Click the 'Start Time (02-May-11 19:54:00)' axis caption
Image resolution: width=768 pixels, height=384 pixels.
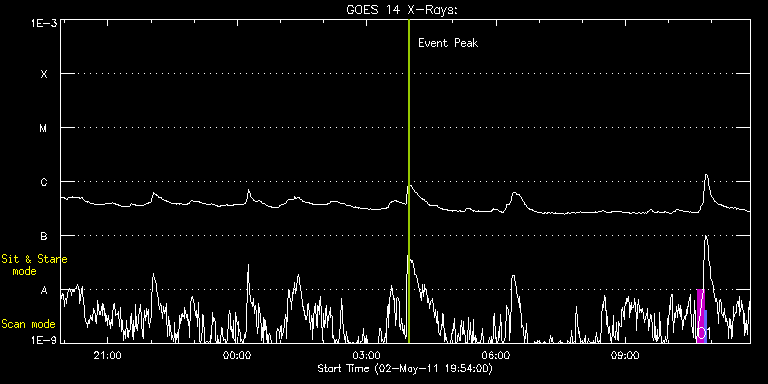405,368
